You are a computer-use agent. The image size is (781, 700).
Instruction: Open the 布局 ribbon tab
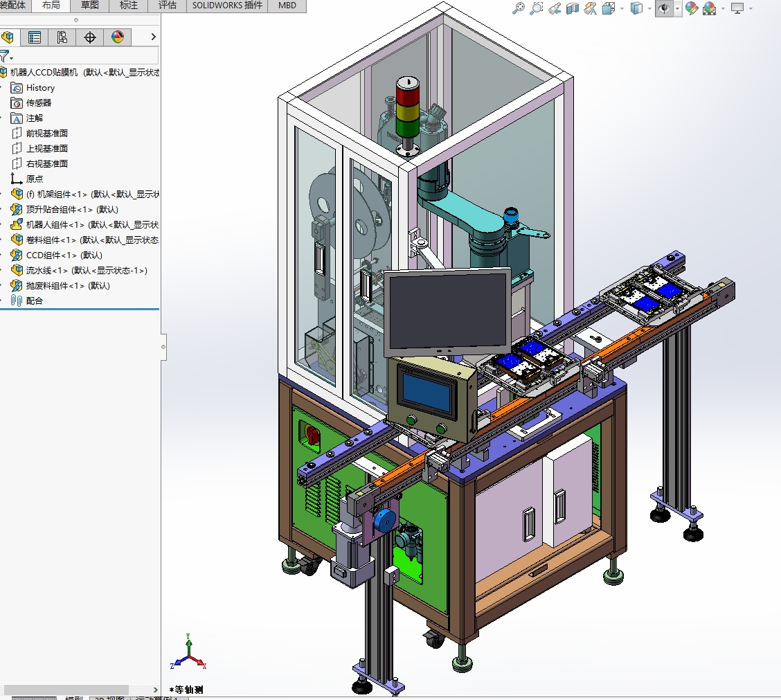pos(51,6)
